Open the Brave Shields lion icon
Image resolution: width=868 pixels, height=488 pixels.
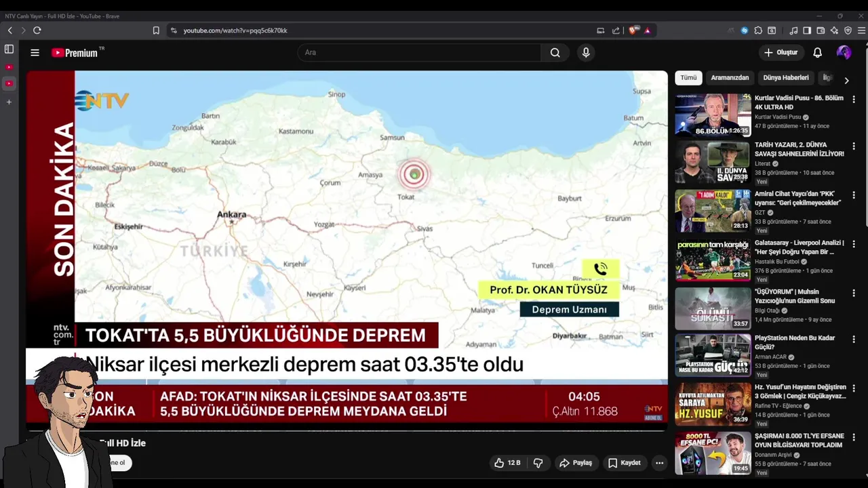tap(633, 30)
